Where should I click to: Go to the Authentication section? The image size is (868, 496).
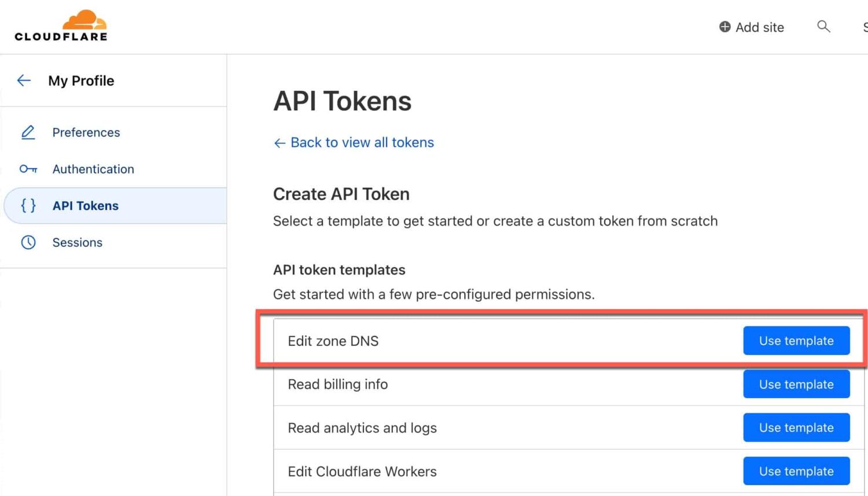93,169
